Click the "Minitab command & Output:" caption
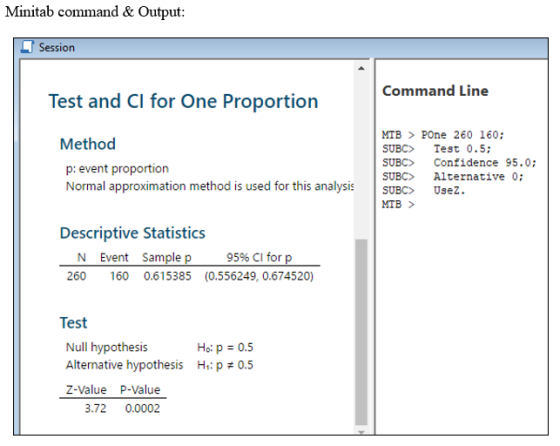Viewport: 560px width, 446px height. coord(95,11)
